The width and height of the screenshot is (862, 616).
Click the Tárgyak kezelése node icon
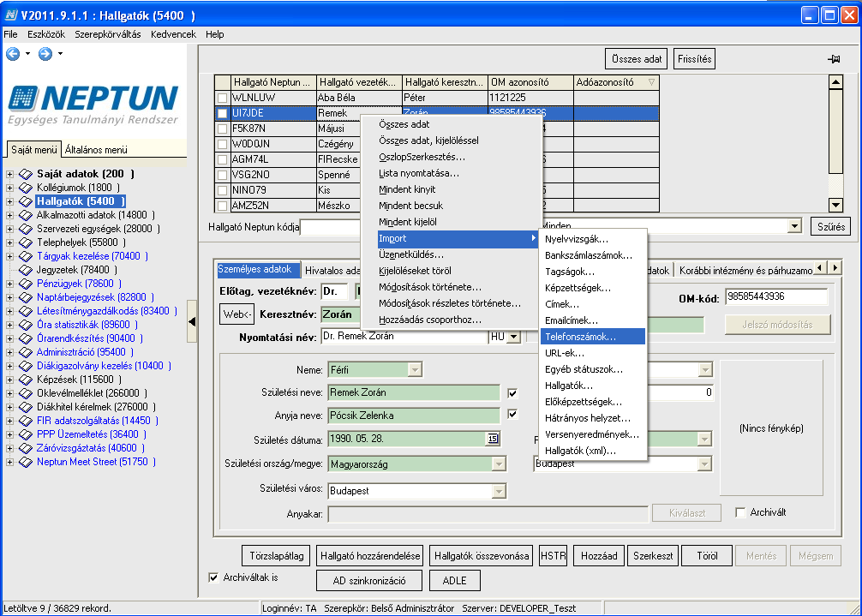26,257
